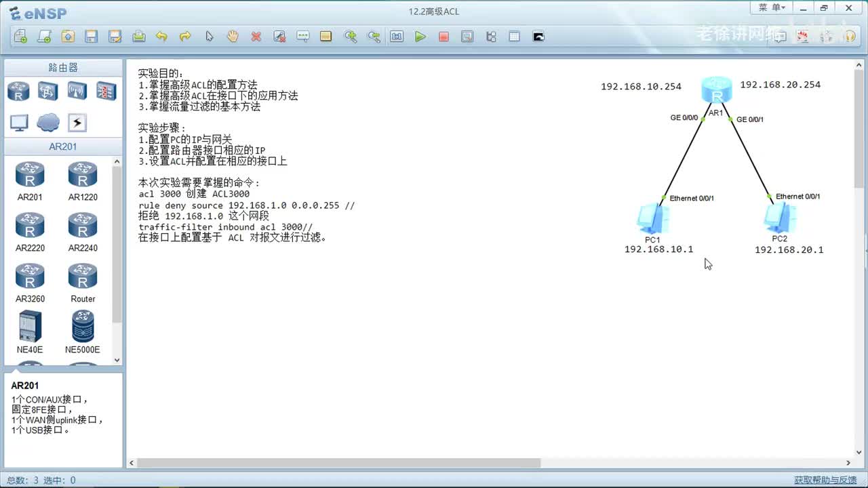Stop all devices with red stop button
This screenshot has width=868, height=488.
pos(444,37)
